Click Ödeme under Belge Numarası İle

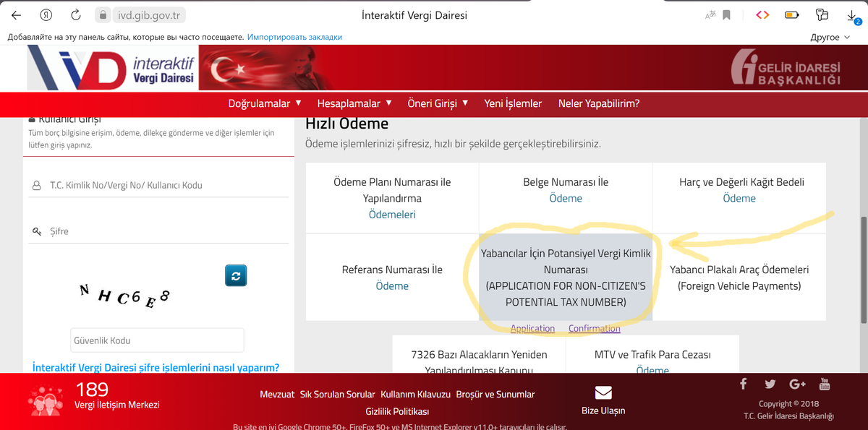coord(566,198)
